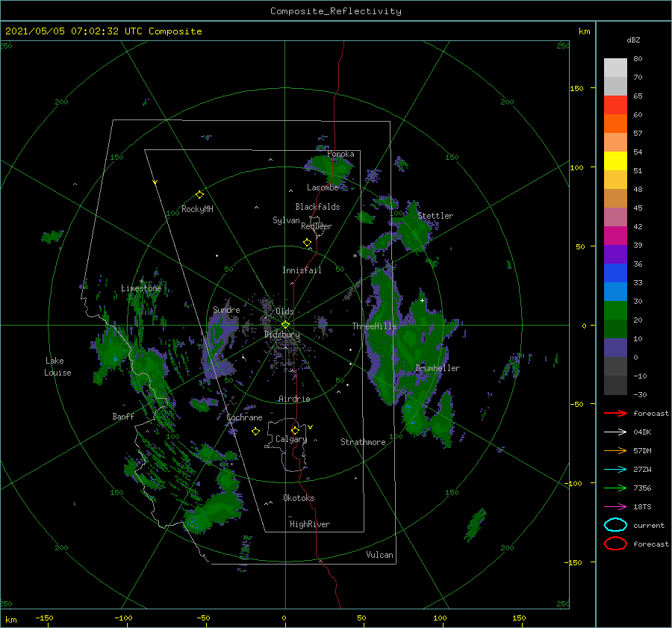The width and height of the screenshot is (672, 628).
Task: Click the Strathmore city label
Action: [x=363, y=442]
